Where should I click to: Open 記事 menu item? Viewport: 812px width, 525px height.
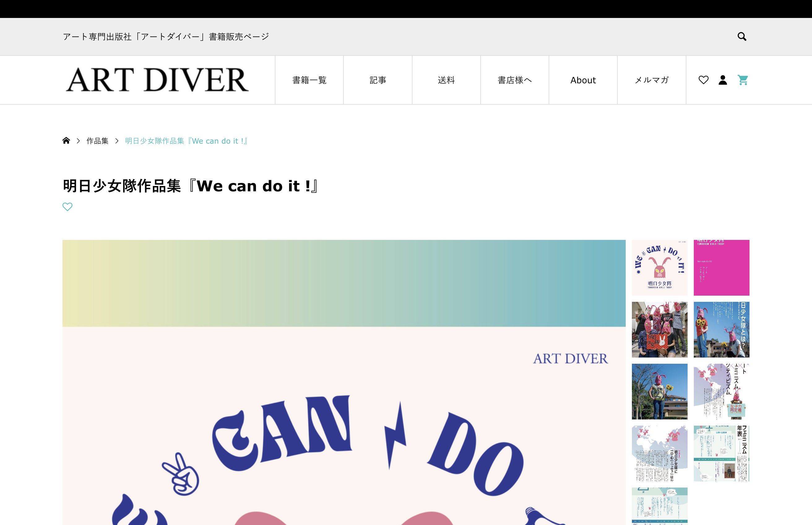(378, 80)
